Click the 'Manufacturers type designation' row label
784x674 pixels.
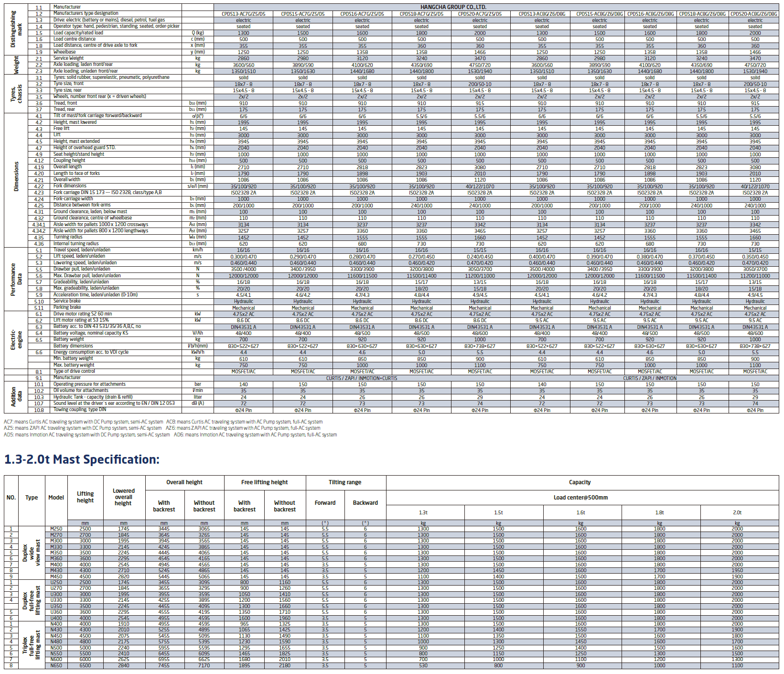tap(86, 13)
